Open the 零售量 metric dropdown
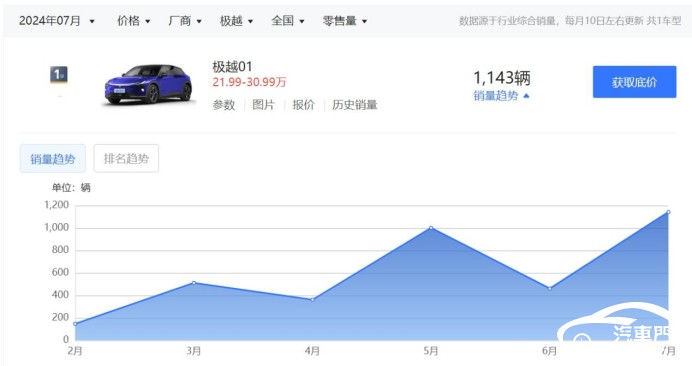This screenshot has height=366, width=692. coord(345,21)
